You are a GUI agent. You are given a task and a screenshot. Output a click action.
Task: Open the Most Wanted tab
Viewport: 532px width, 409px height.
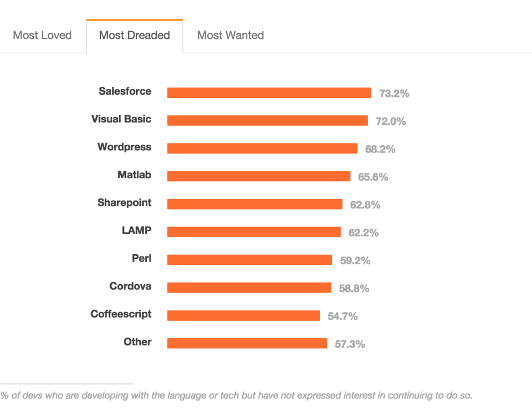click(230, 35)
